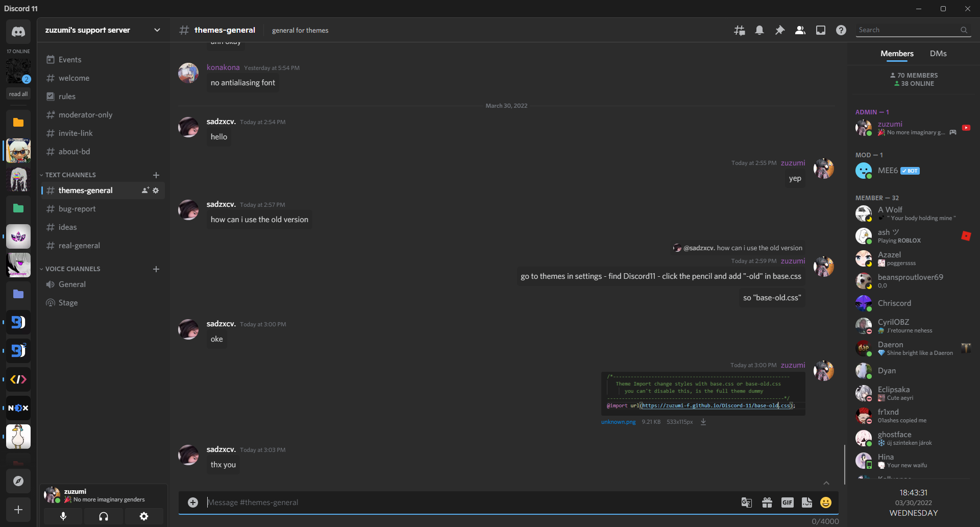Image resolution: width=980 pixels, height=527 pixels.
Task: Show pinned messages pin icon
Action: pyautogui.click(x=780, y=30)
